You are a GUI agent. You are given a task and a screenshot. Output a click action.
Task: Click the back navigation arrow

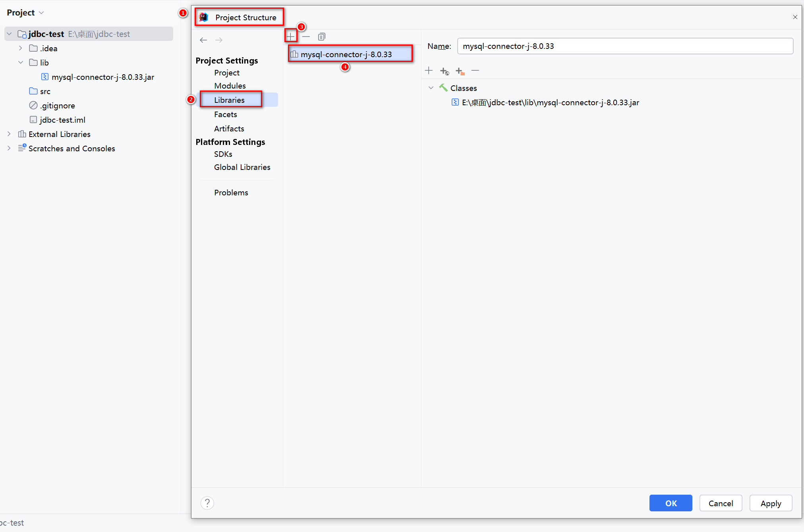click(x=203, y=40)
